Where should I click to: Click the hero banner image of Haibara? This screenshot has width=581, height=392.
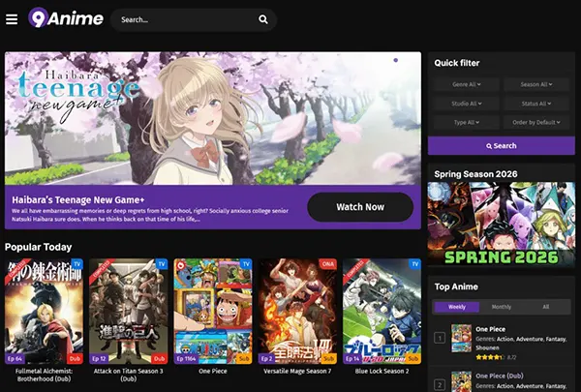coord(213,118)
